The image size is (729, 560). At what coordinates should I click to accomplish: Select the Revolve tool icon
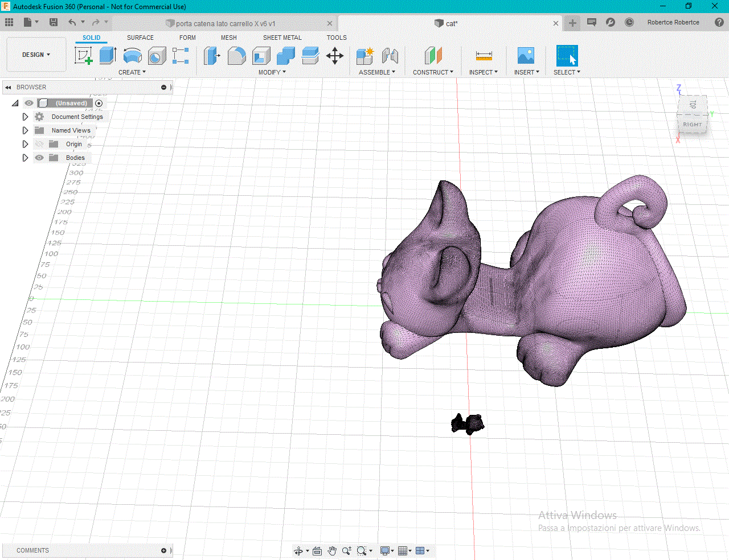pos(132,56)
